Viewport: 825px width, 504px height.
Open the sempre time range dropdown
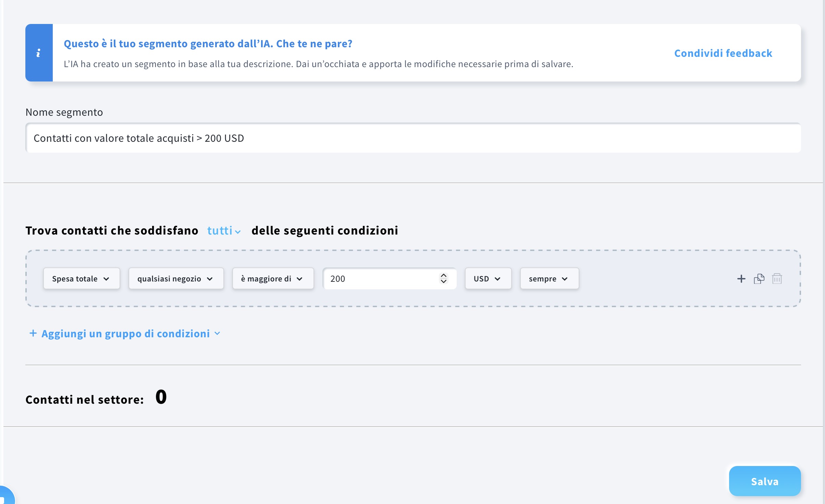click(x=549, y=279)
